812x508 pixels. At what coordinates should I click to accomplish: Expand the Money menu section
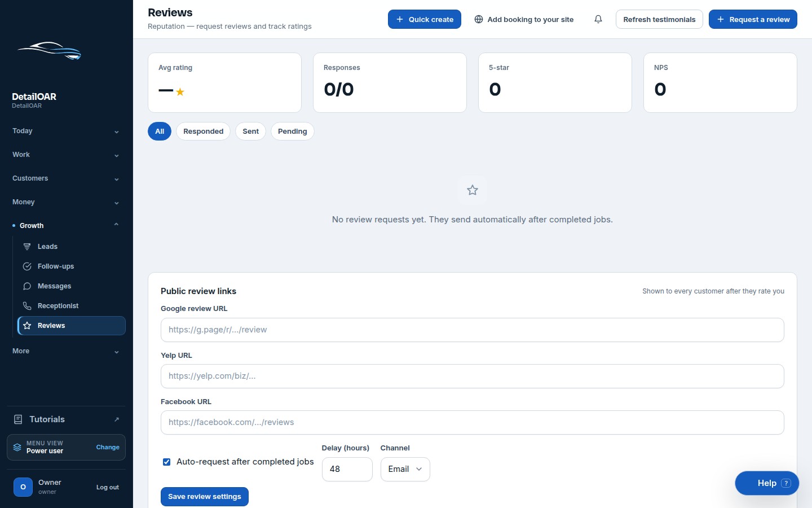66,202
